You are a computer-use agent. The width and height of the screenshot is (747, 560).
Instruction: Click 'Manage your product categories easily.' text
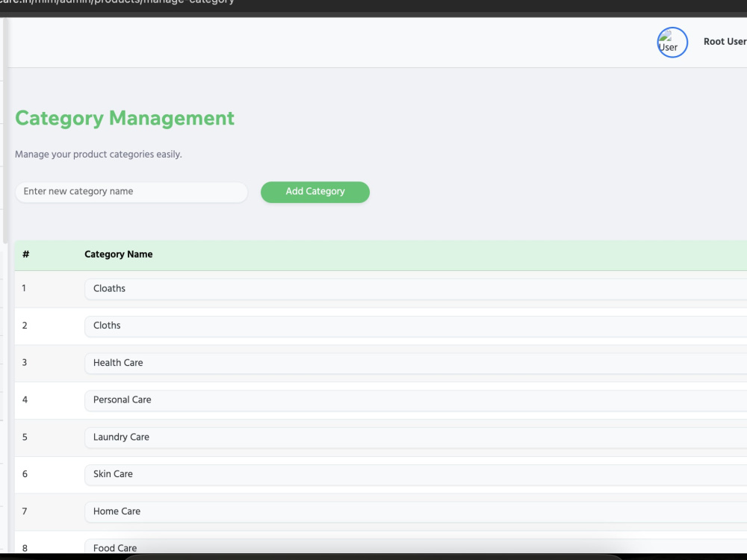[x=99, y=155]
